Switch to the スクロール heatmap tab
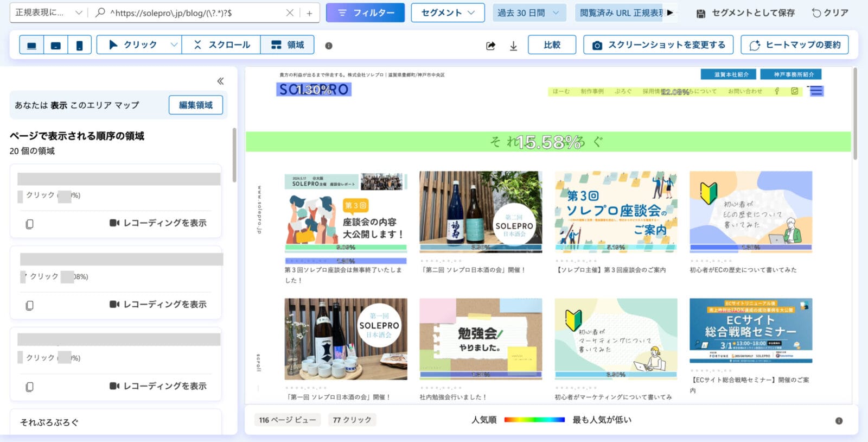 point(221,45)
